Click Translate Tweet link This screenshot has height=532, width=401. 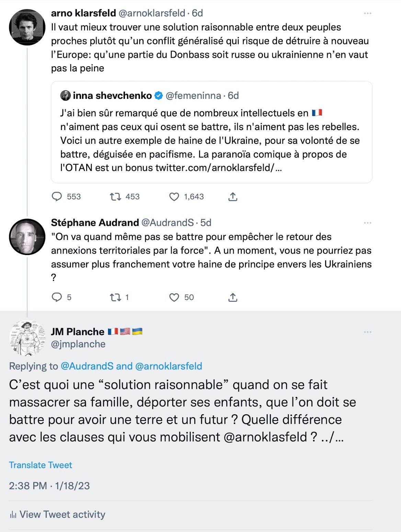pos(41,465)
